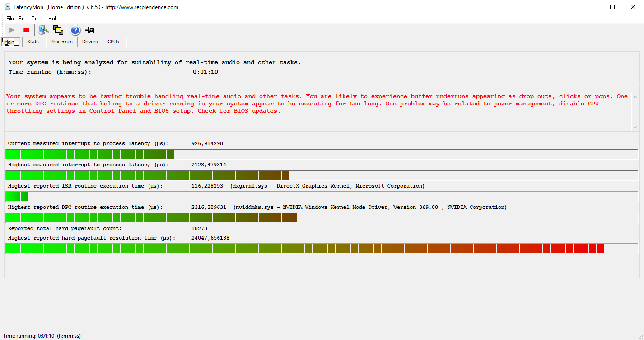Image resolution: width=644 pixels, height=340 pixels.
Task: Click the hard pagefault count 10273
Action: (x=199, y=228)
